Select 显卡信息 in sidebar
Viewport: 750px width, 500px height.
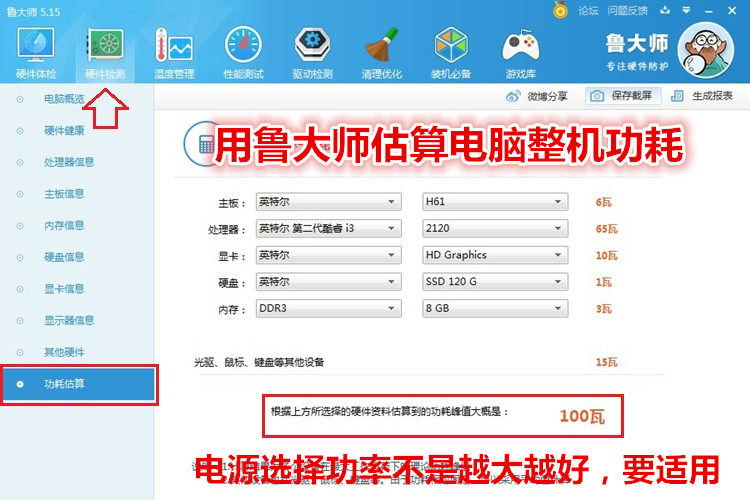[64, 289]
